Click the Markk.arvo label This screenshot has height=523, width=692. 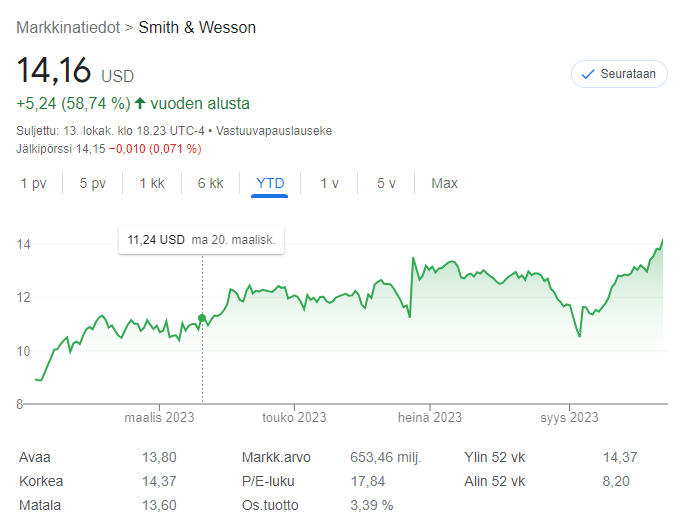[x=276, y=457]
